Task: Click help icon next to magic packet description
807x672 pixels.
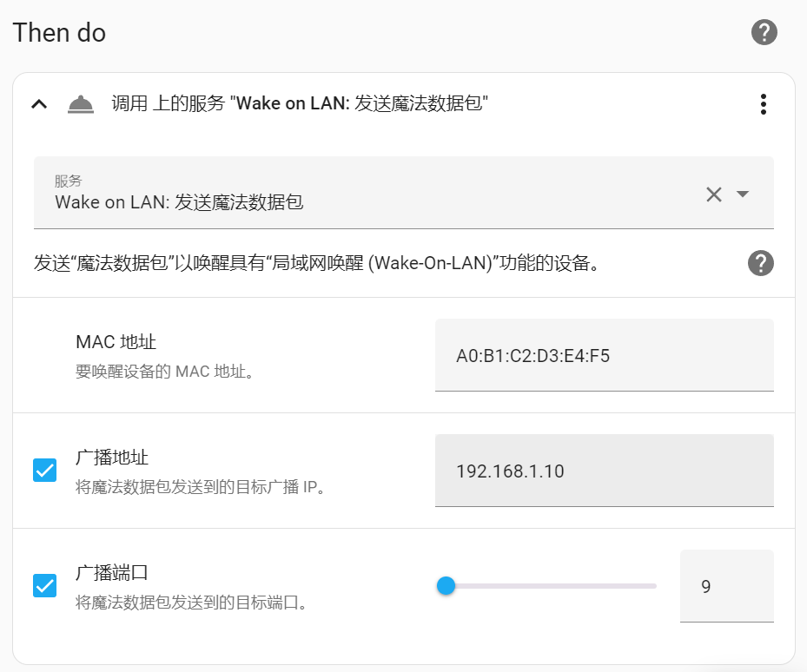Action: point(760,263)
